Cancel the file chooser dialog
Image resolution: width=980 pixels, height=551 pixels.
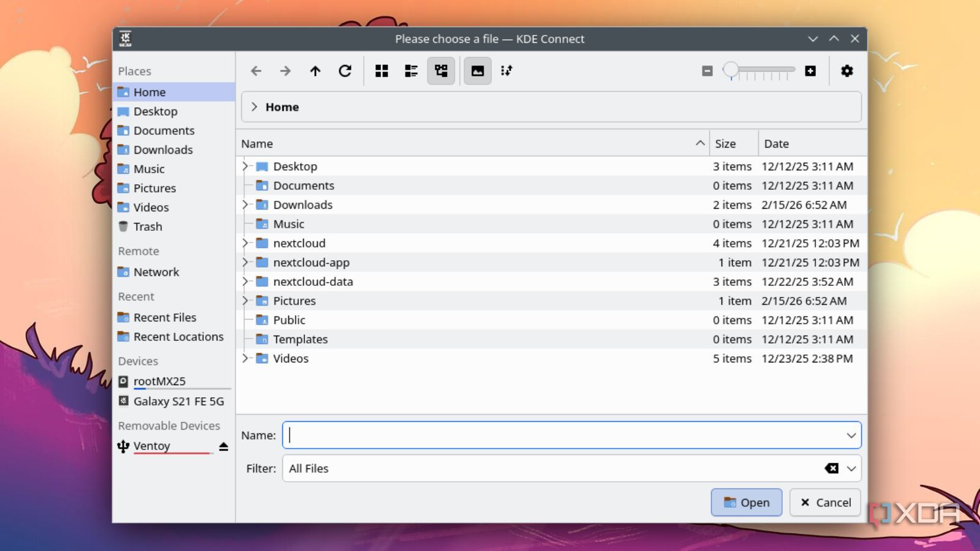(826, 503)
